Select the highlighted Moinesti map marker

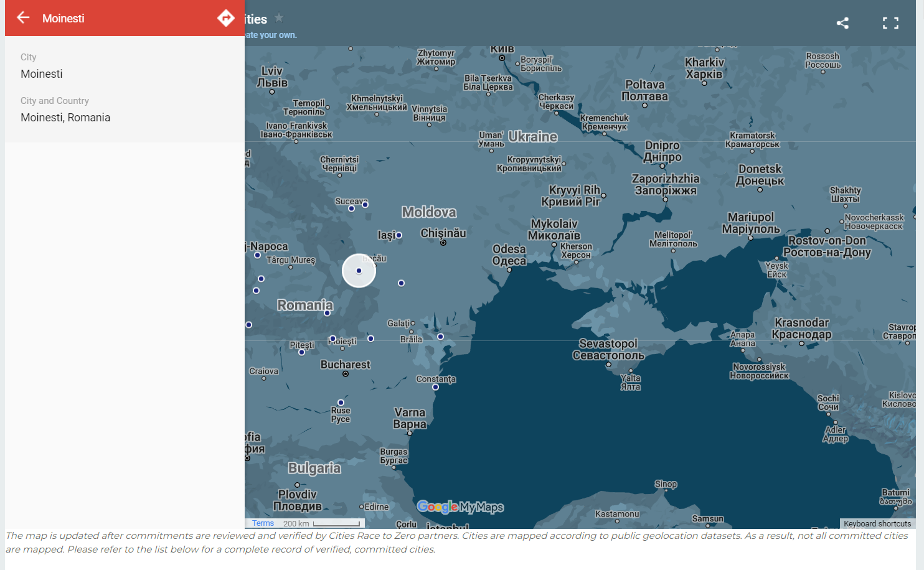(359, 271)
